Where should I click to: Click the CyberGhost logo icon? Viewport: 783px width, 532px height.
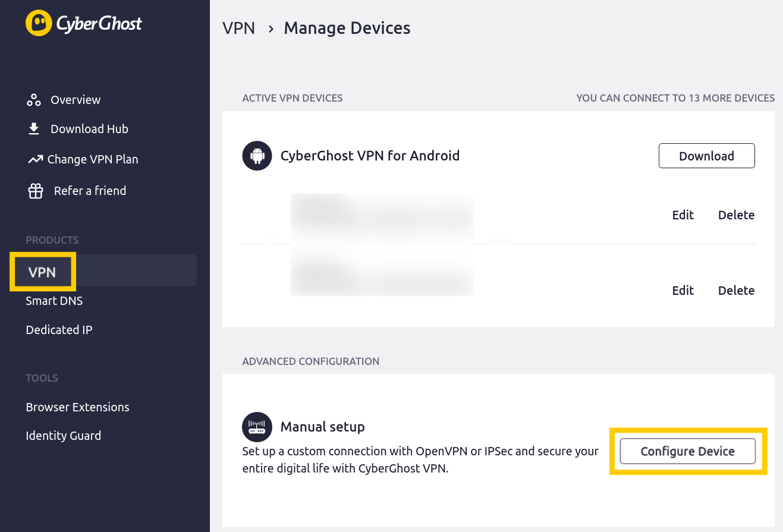click(x=39, y=23)
